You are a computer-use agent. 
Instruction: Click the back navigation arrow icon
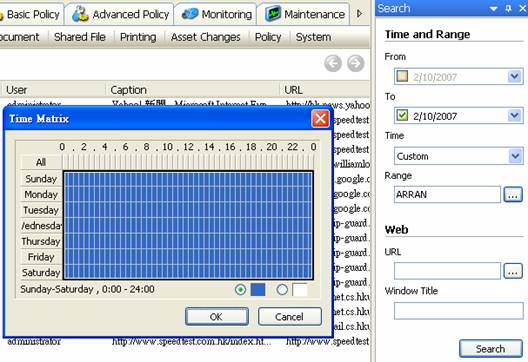click(x=333, y=63)
